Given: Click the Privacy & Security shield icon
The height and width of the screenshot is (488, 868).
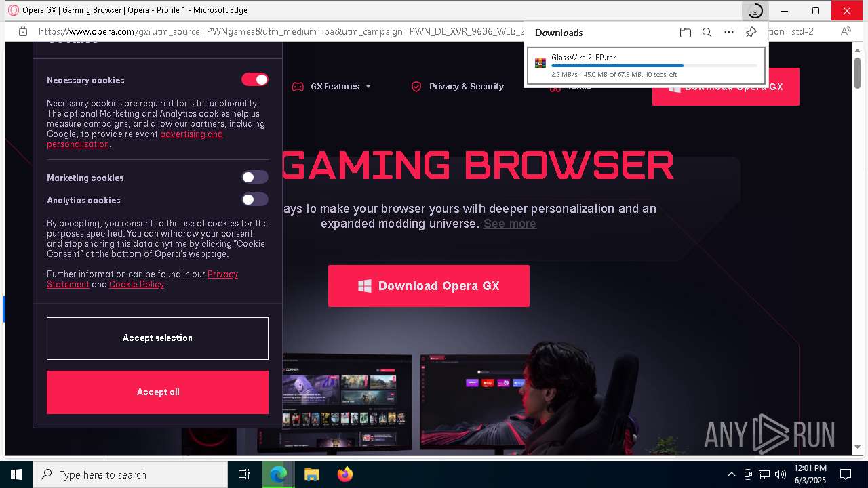Looking at the screenshot, I should 416,87.
